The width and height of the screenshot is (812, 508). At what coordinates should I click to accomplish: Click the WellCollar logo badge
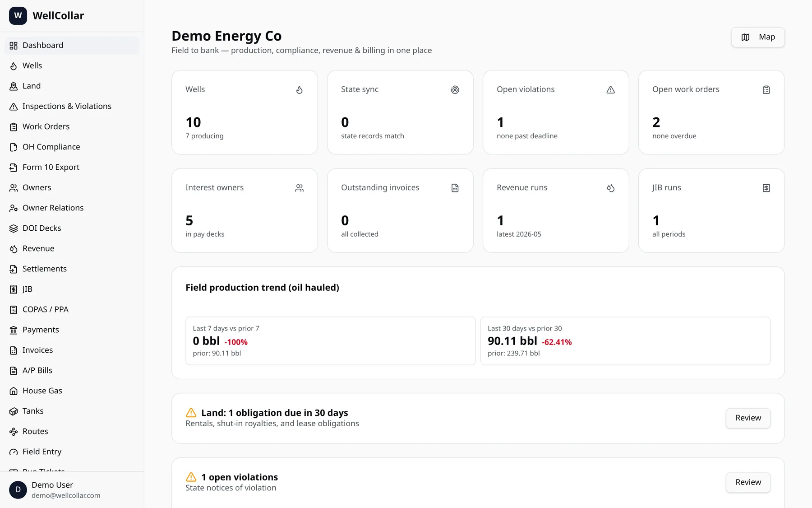(x=18, y=16)
